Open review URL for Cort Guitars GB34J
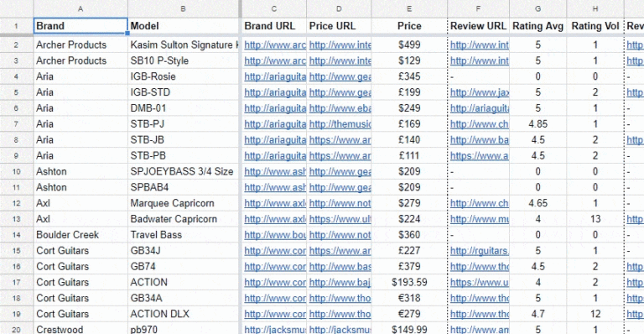This screenshot has height=334, width=644. click(x=480, y=251)
